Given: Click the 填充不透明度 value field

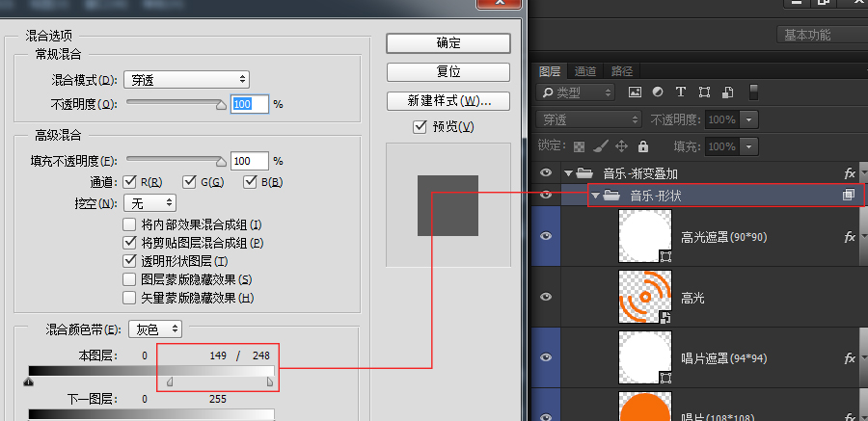Looking at the screenshot, I should coord(250,161).
